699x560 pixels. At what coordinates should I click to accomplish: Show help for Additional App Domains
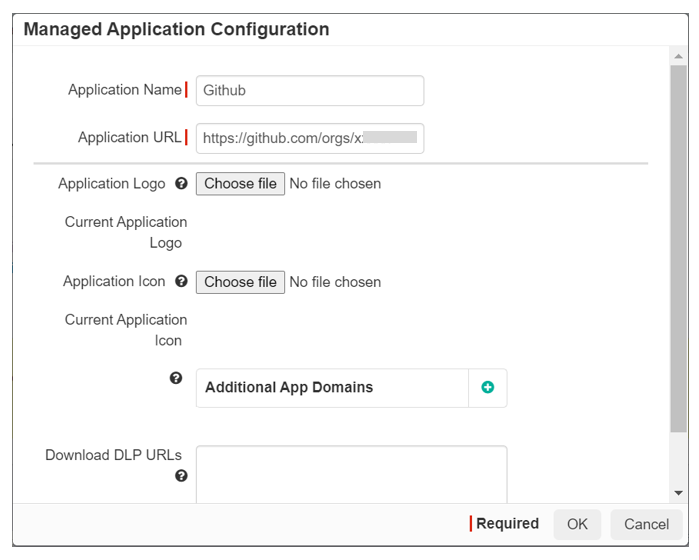click(x=176, y=378)
